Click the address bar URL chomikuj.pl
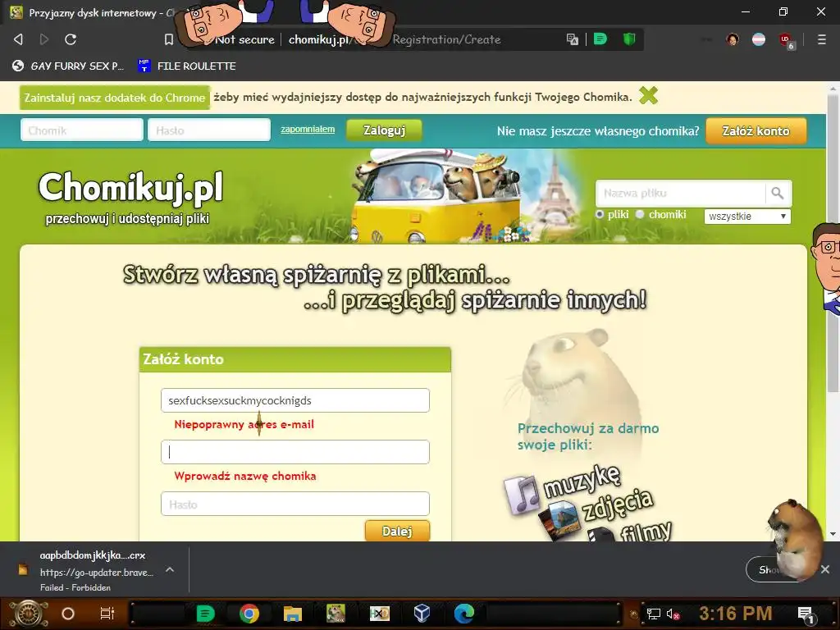This screenshot has height=630, width=840. click(x=319, y=39)
